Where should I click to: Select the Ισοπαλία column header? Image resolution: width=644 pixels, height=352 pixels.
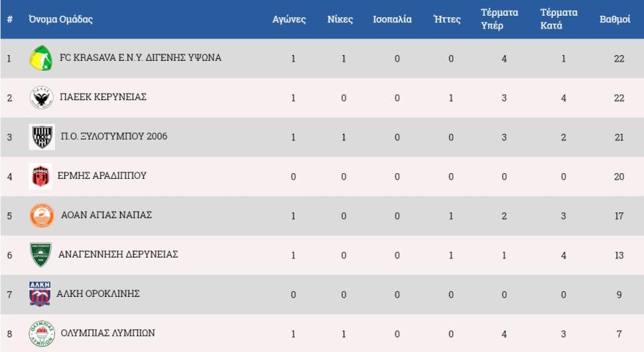tap(392, 19)
